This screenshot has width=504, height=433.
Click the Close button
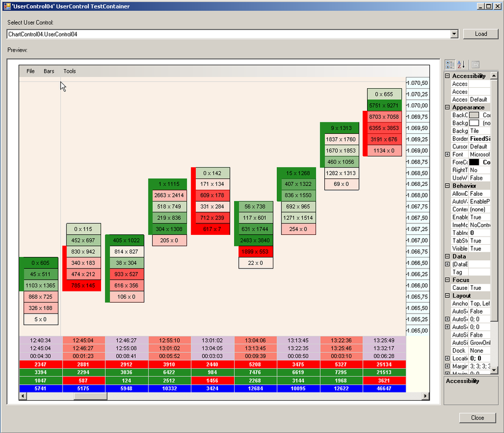(477, 417)
